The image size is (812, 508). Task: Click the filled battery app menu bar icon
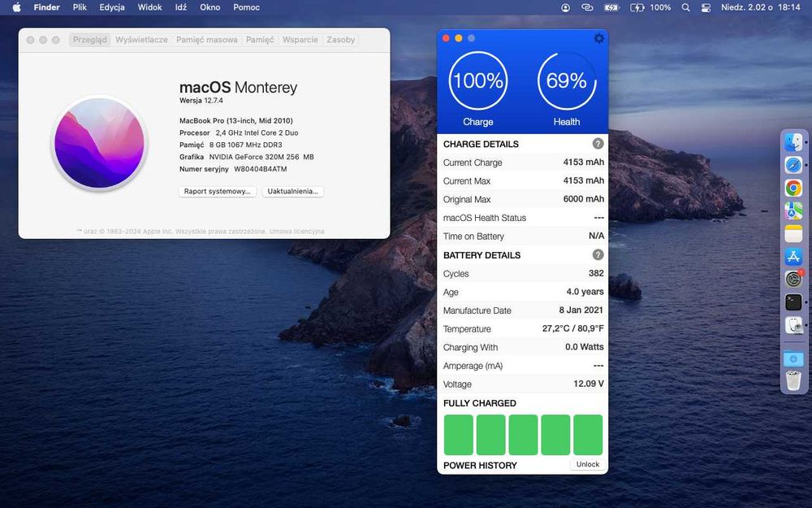coord(611,8)
